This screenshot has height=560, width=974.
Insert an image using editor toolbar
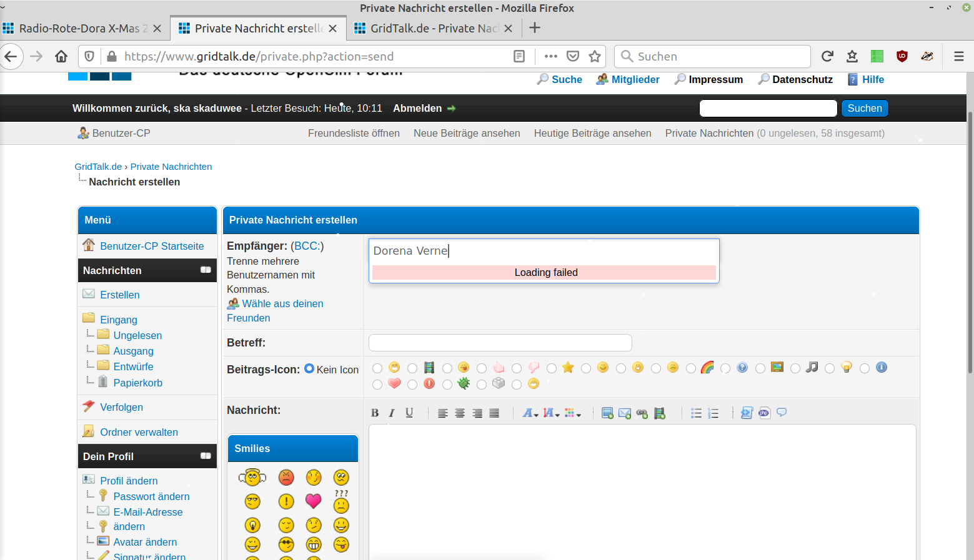(x=607, y=413)
